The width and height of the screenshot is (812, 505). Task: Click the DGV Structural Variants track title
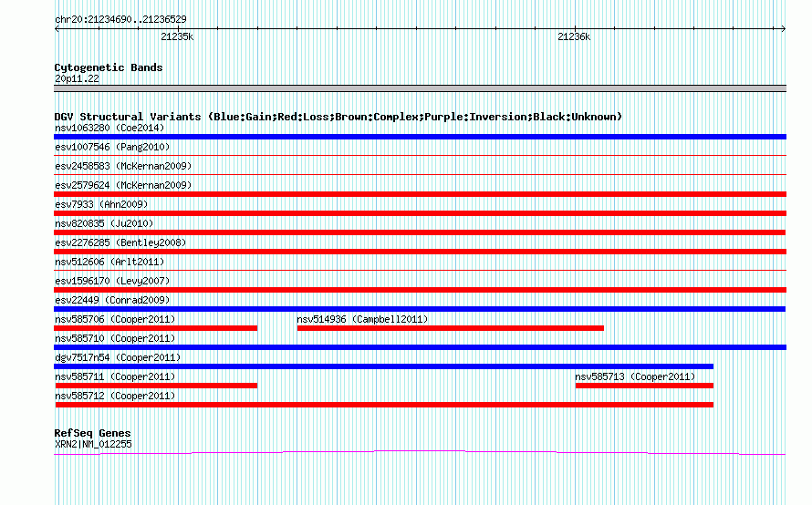338,117
